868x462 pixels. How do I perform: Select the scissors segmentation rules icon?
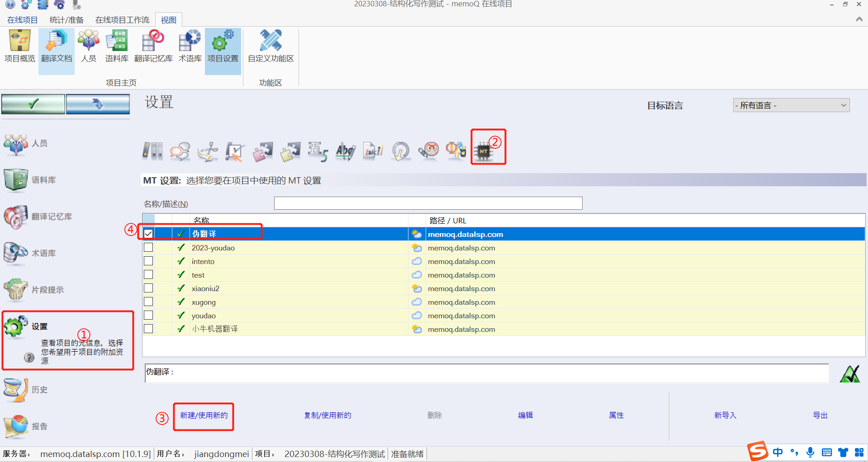tap(208, 151)
